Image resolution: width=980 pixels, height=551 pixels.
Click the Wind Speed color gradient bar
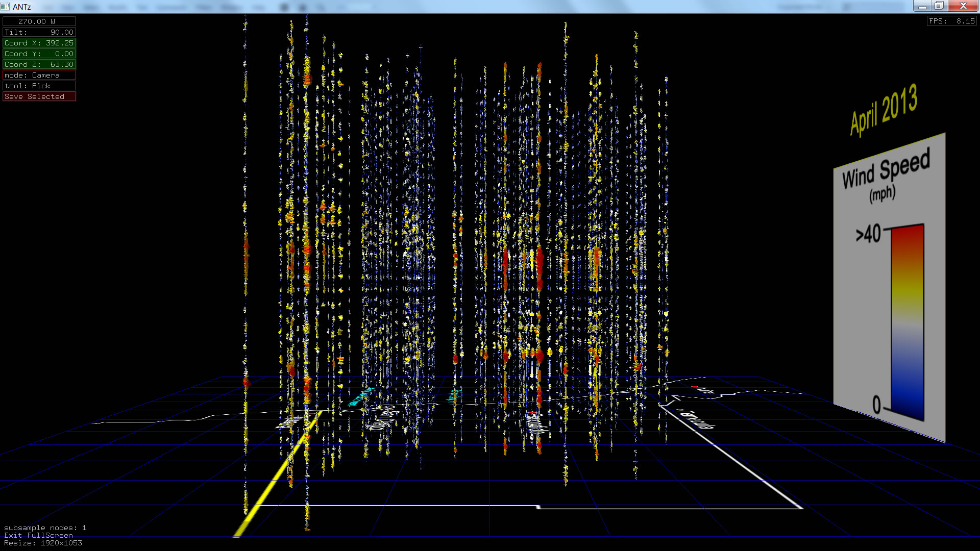click(907, 321)
